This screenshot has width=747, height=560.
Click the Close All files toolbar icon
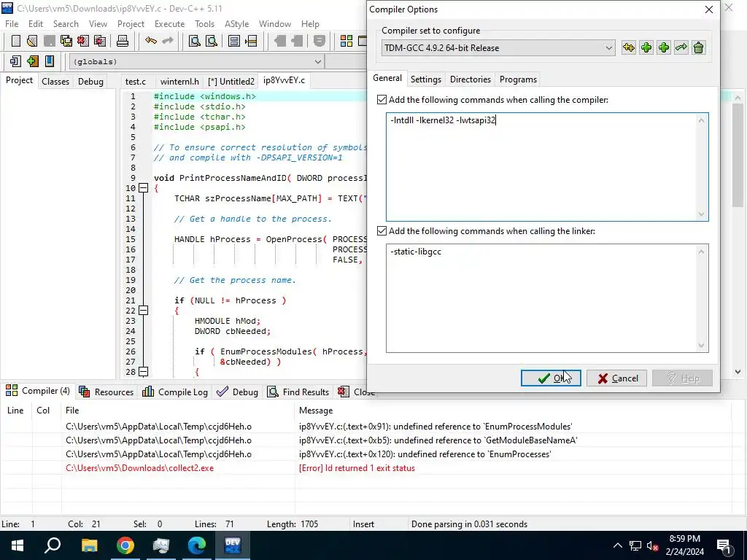[100, 42]
